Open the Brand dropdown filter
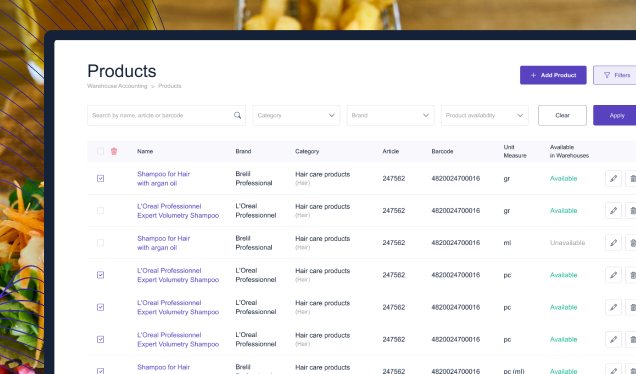Image resolution: width=636 pixels, height=374 pixels. click(x=390, y=116)
